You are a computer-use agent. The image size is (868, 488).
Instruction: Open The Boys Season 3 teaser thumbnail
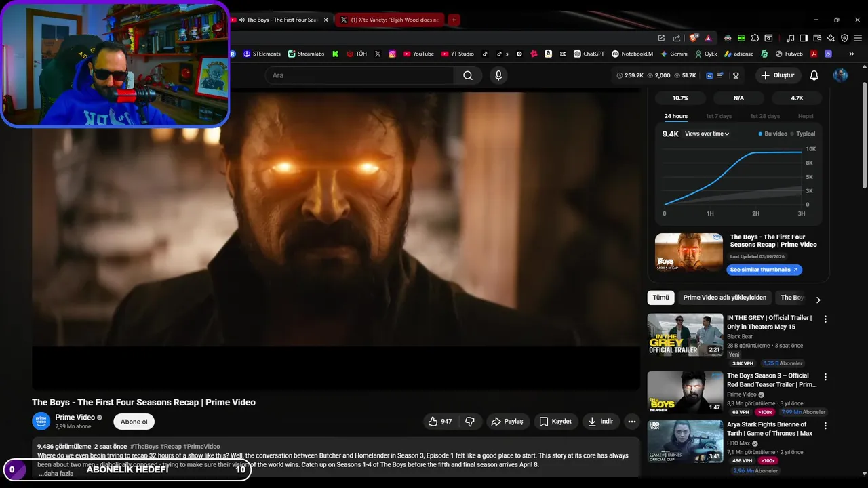tap(685, 392)
